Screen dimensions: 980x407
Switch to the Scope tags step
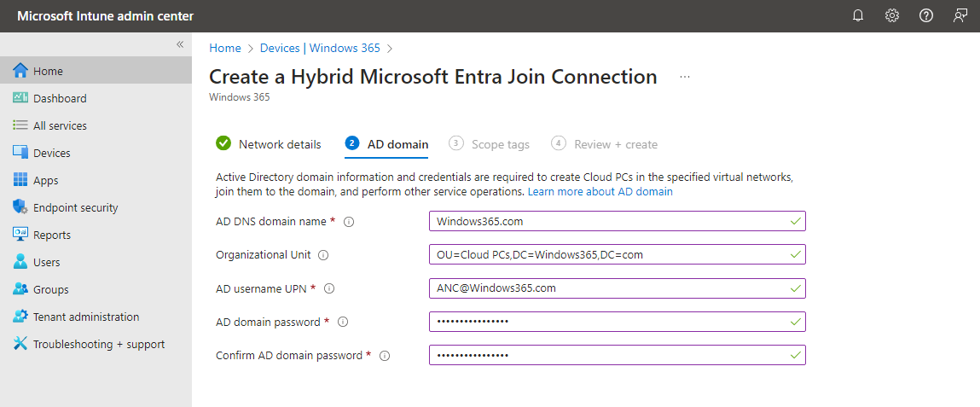[489, 144]
